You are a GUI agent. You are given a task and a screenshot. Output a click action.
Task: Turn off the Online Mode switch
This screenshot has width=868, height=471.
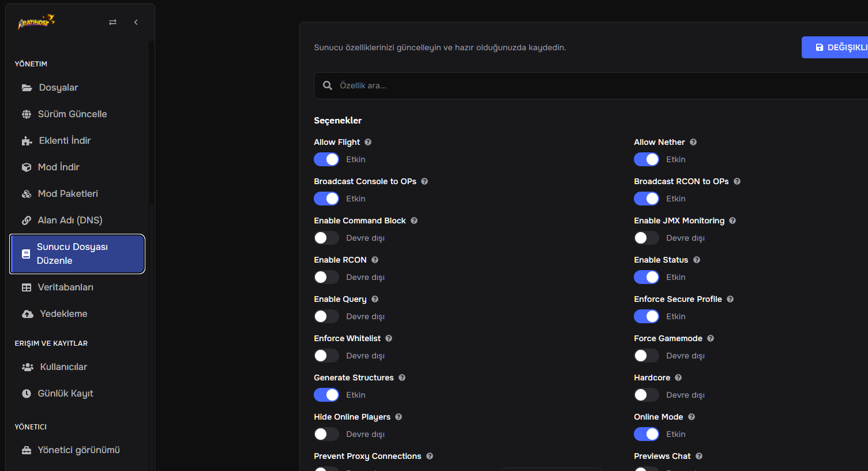pyautogui.click(x=647, y=434)
